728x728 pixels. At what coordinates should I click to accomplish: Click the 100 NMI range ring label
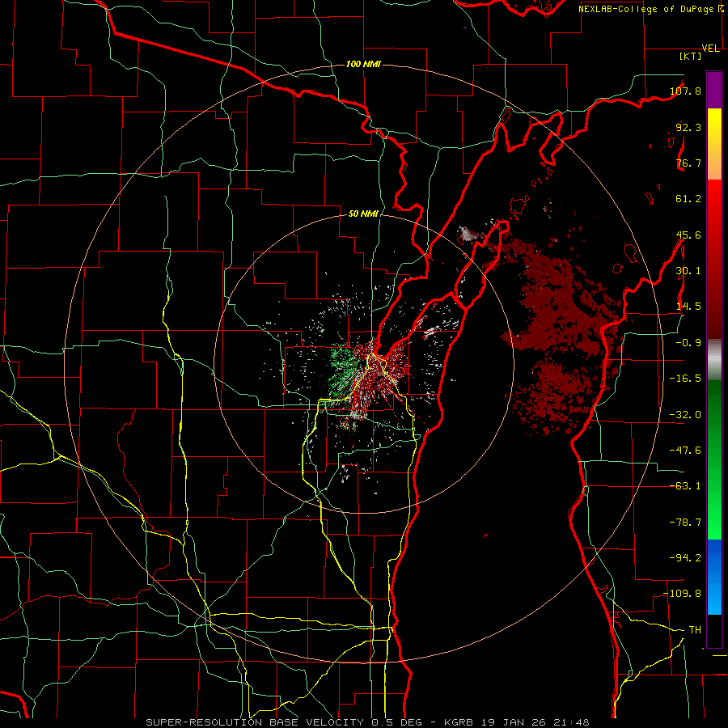point(363,64)
